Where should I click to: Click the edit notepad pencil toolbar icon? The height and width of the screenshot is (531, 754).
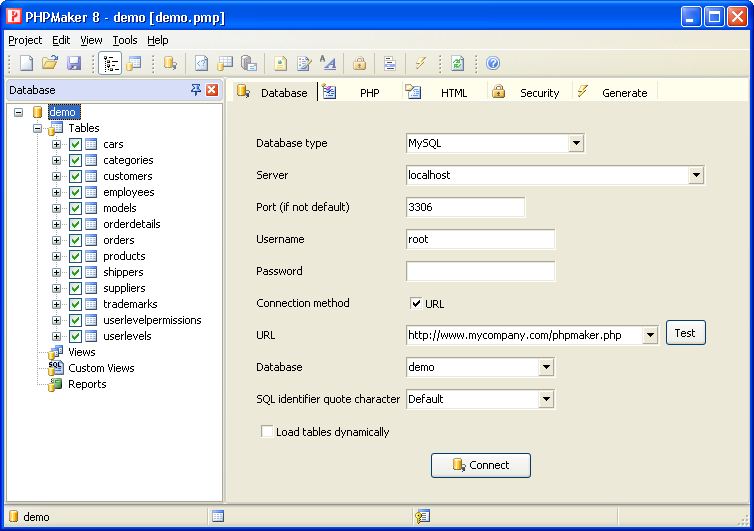point(304,63)
